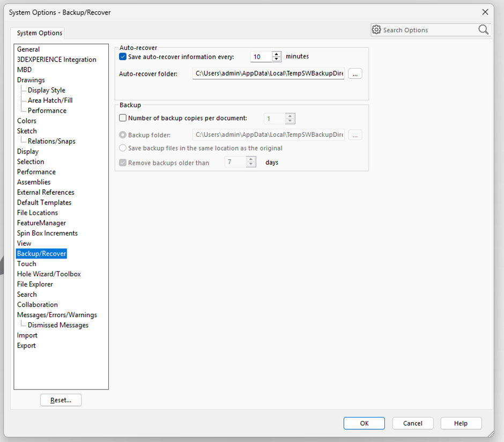Close the System Options dialog
The width and height of the screenshot is (504, 442).
click(485, 12)
